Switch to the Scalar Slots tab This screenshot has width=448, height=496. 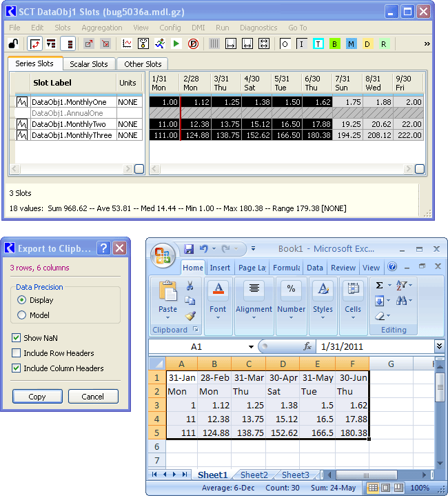click(89, 64)
